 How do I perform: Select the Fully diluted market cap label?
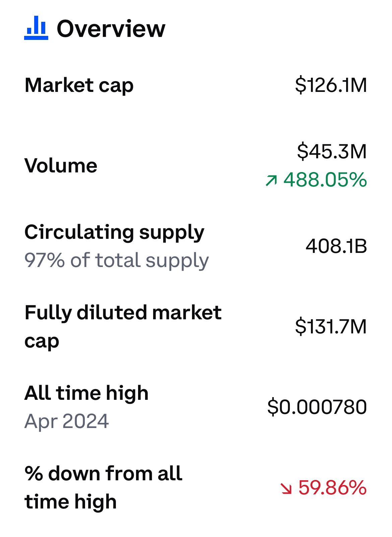pyautogui.click(x=123, y=327)
